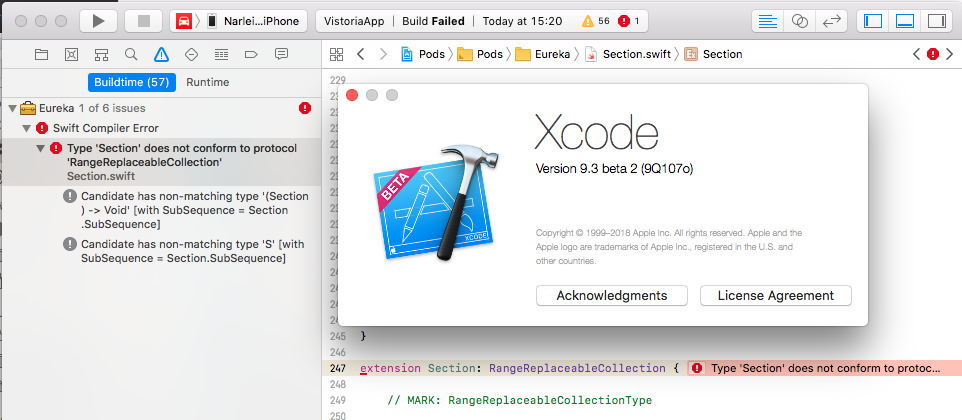Open the Section symbol breadcrumb

pos(714,54)
